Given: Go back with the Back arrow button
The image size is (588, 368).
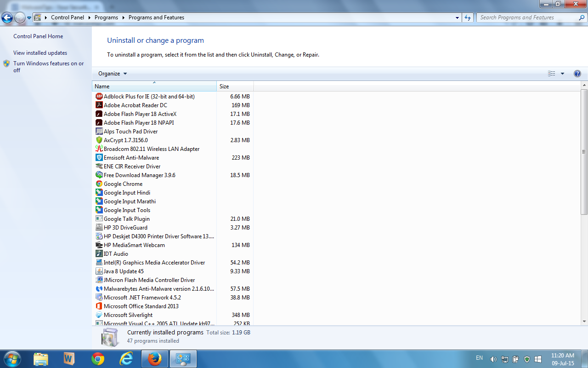Looking at the screenshot, I should [7, 18].
